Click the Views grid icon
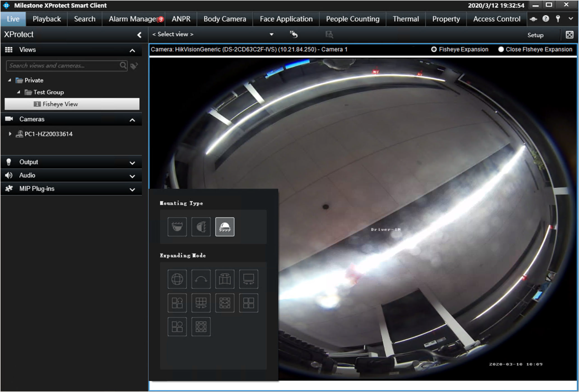Image resolution: width=579 pixels, height=392 pixels. tap(9, 50)
